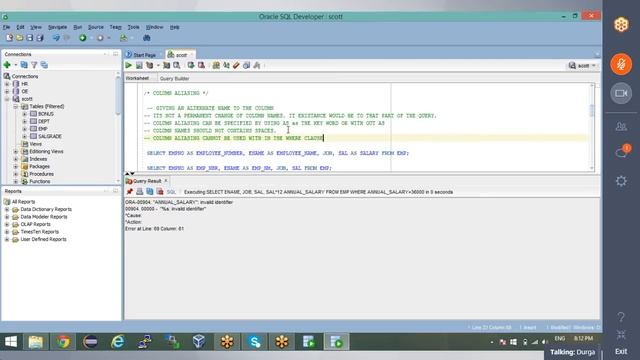640x360 pixels.
Task: Click the red delete icon in Query Result
Action: click(x=160, y=191)
